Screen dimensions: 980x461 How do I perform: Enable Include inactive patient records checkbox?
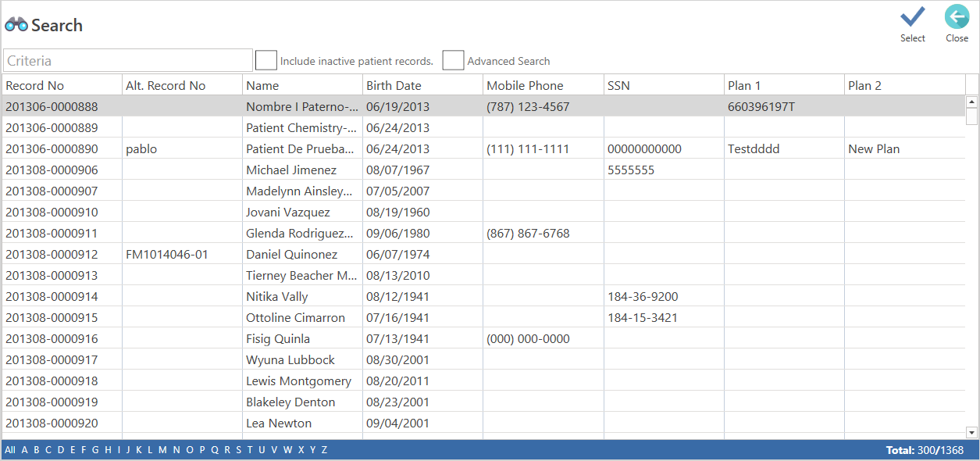tap(266, 60)
